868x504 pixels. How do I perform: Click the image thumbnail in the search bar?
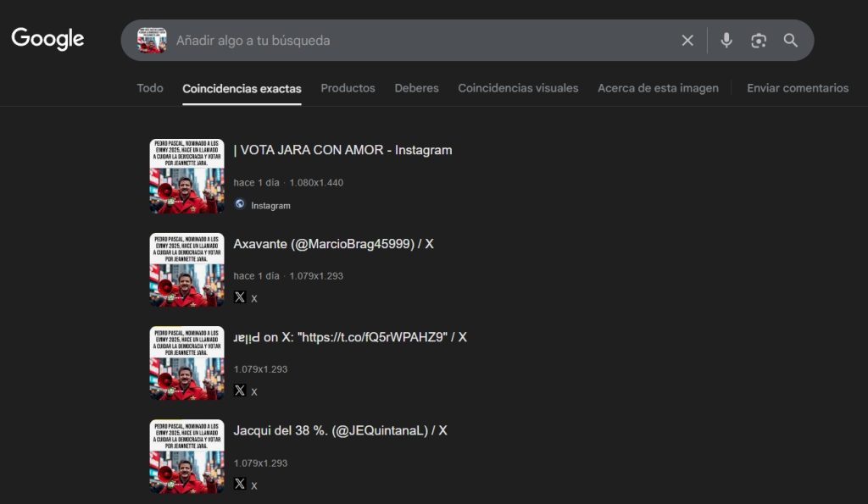[152, 41]
